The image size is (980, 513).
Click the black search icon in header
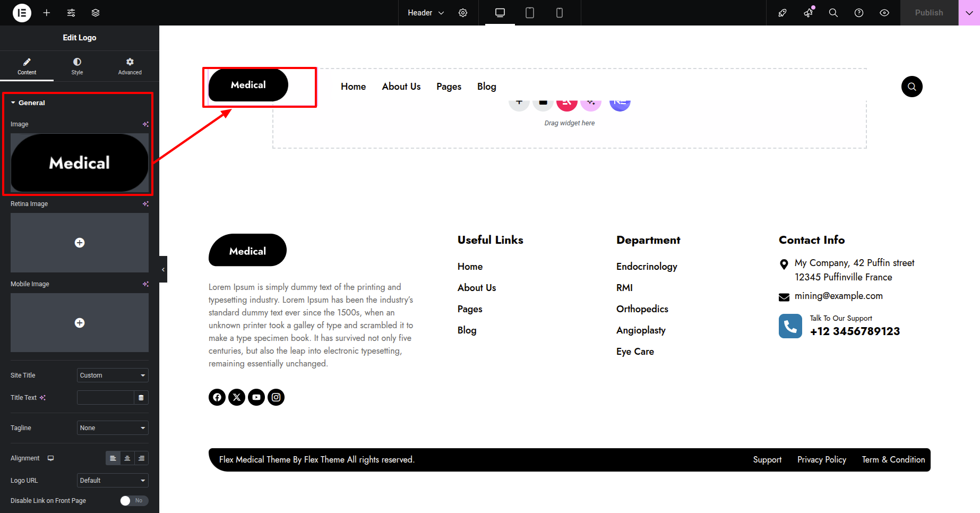tap(912, 87)
